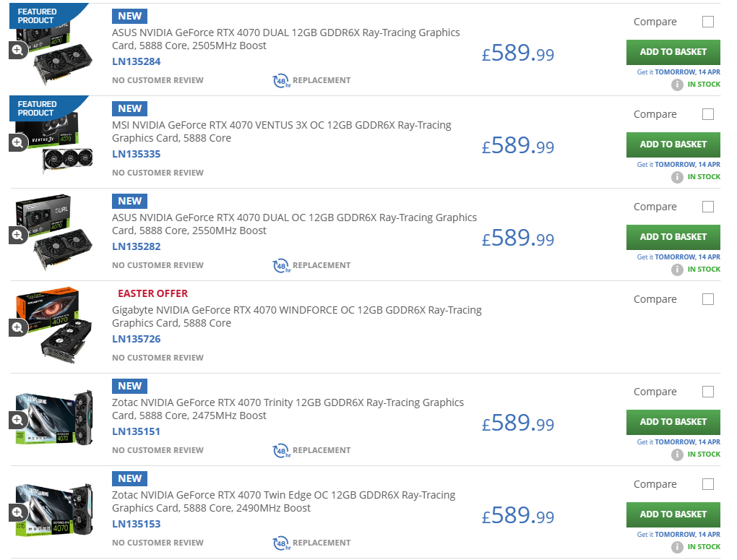
Task: Open product code link LN135726
Action: (x=137, y=339)
